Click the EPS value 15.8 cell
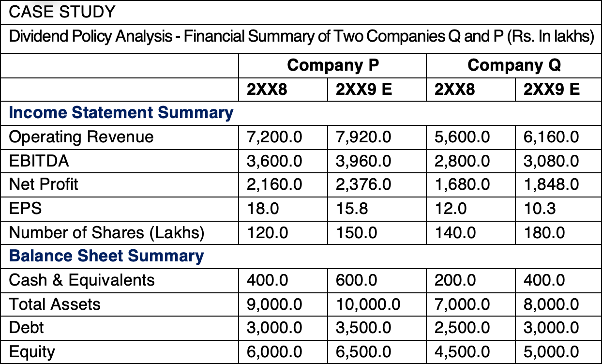The width and height of the screenshot is (602, 364). pos(377,209)
